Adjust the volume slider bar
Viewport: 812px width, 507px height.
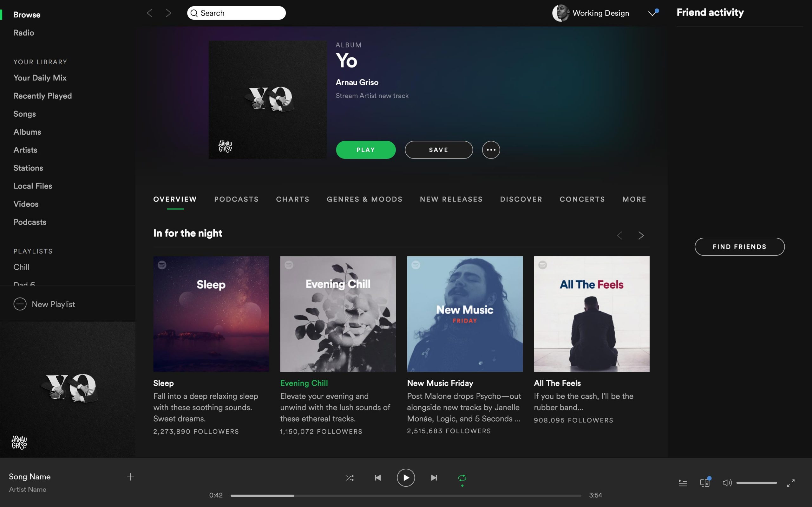(756, 483)
